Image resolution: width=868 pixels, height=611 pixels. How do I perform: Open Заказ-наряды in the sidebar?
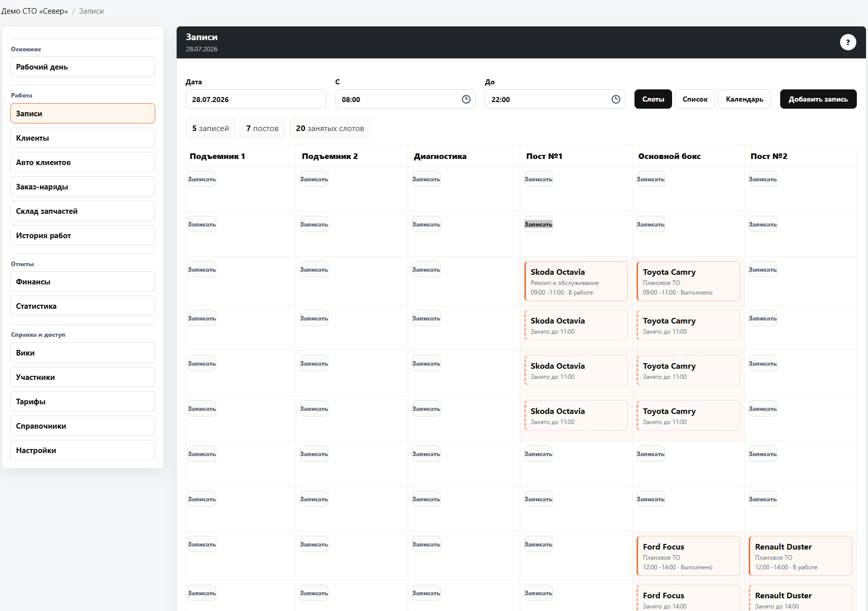(x=83, y=186)
